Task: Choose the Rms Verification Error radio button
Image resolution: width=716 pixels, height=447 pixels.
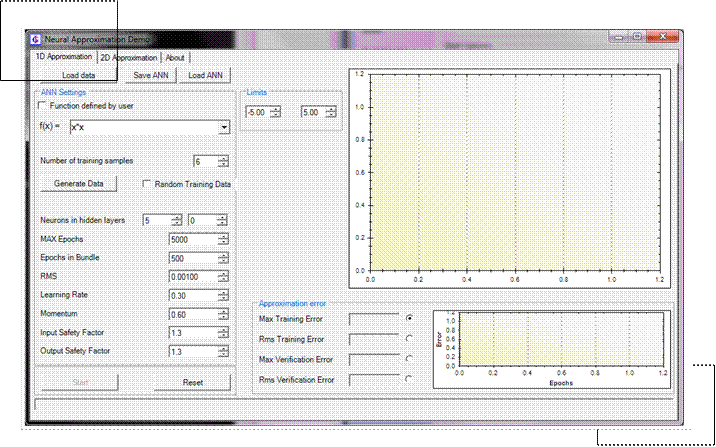Action: click(x=409, y=379)
